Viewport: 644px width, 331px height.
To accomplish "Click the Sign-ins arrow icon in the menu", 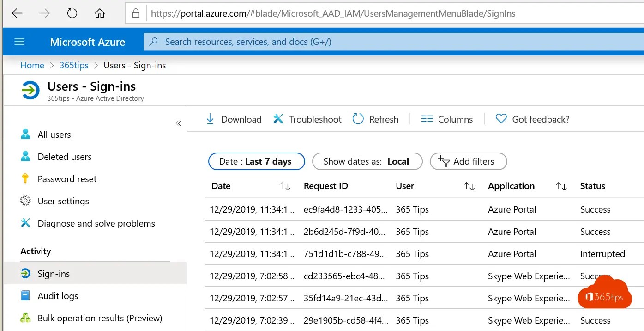I will tap(25, 273).
